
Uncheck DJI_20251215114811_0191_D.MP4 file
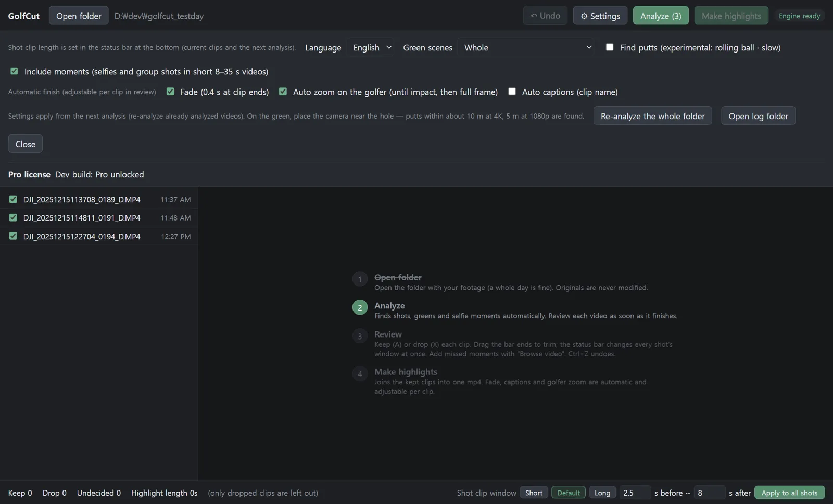click(x=13, y=217)
